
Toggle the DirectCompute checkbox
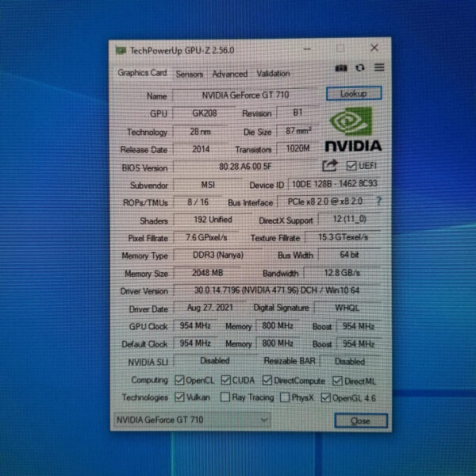pyautogui.click(x=267, y=380)
